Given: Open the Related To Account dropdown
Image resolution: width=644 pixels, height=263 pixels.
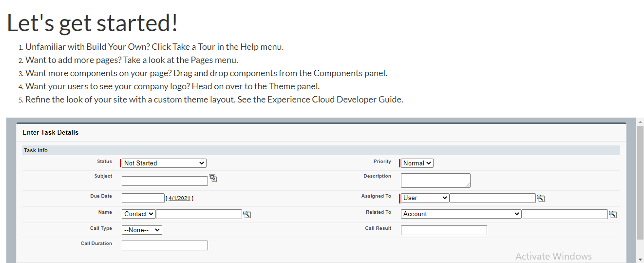Looking at the screenshot, I should coord(461,214).
